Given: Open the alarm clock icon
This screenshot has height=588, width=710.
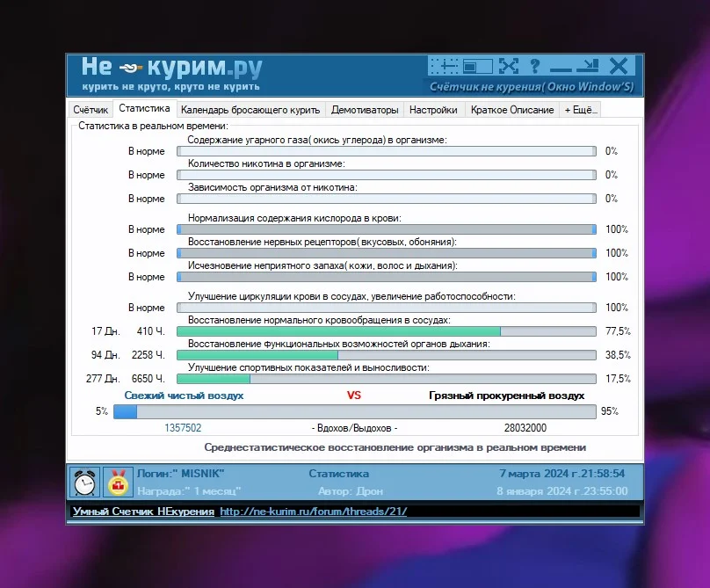Looking at the screenshot, I should 85,483.
